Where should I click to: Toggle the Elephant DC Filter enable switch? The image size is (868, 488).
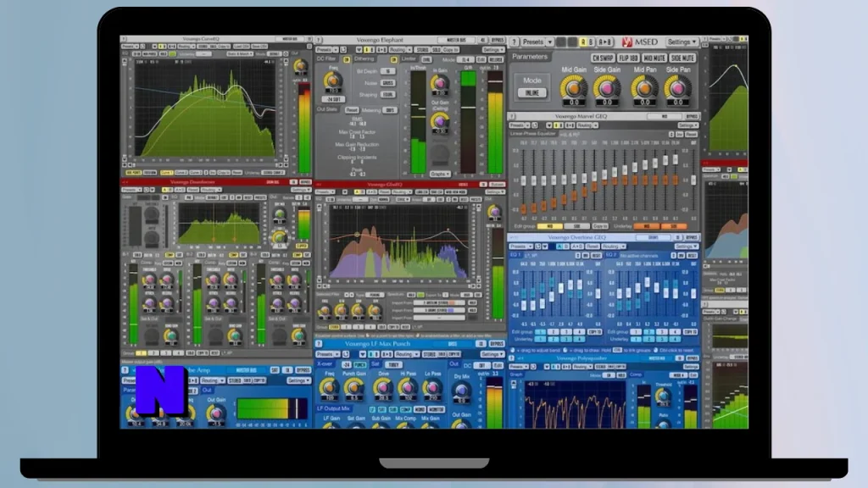[347, 59]
